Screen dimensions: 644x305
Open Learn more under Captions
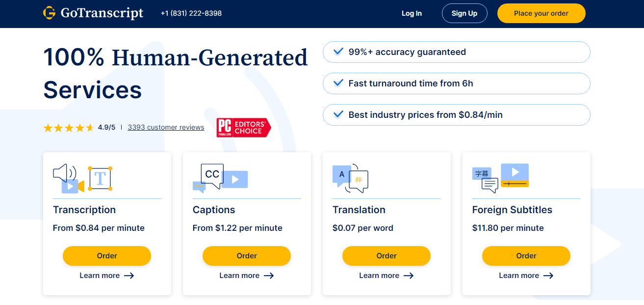[240, 276]
